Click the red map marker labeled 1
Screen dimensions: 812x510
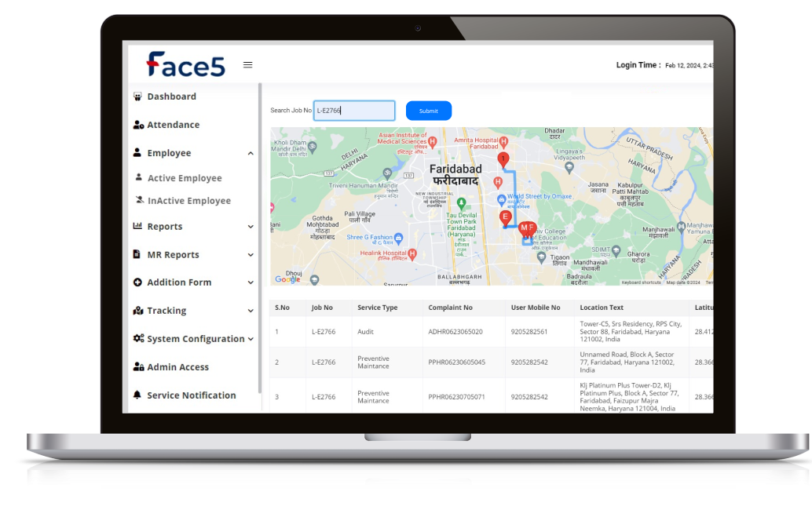tap(503, 159)
